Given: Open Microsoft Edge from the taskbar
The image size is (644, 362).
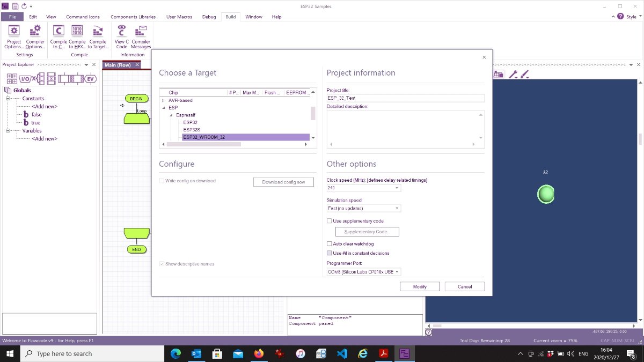Looking at the screenshot, I should click(x=175, y=353).
